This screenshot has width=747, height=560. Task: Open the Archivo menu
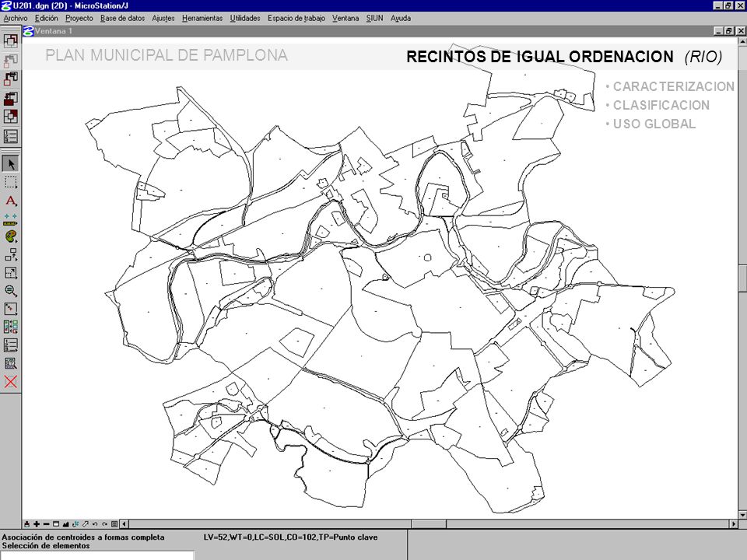16,18
